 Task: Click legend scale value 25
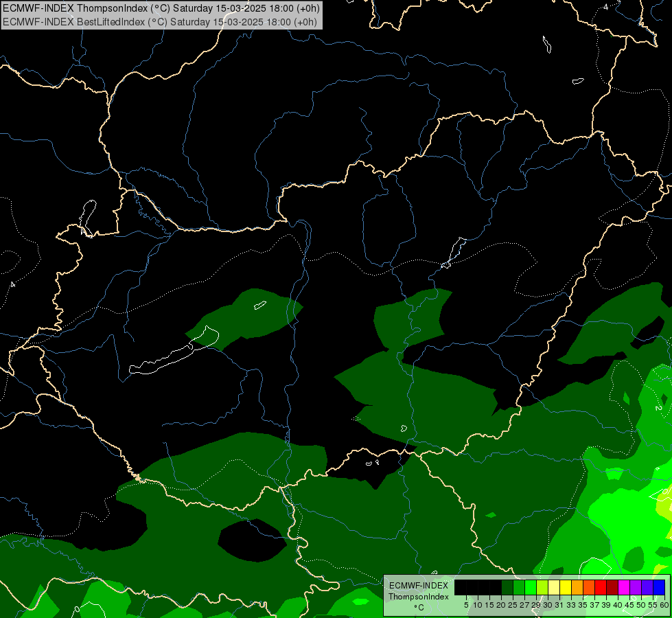coord(513,605)
